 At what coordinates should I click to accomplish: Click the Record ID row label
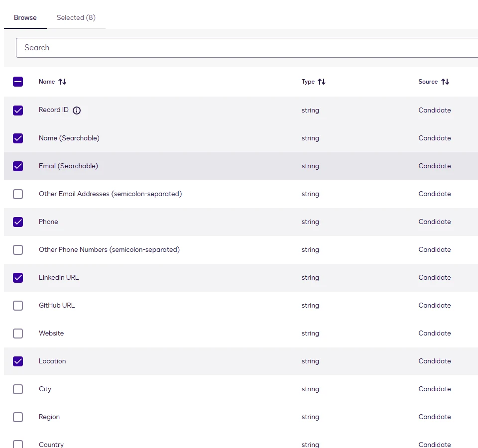tap(54, 110)
